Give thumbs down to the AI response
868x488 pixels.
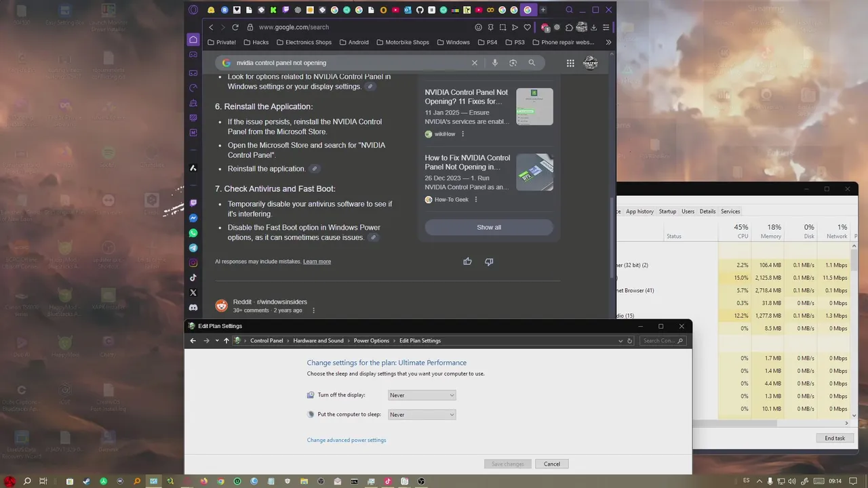pos(489,262)
